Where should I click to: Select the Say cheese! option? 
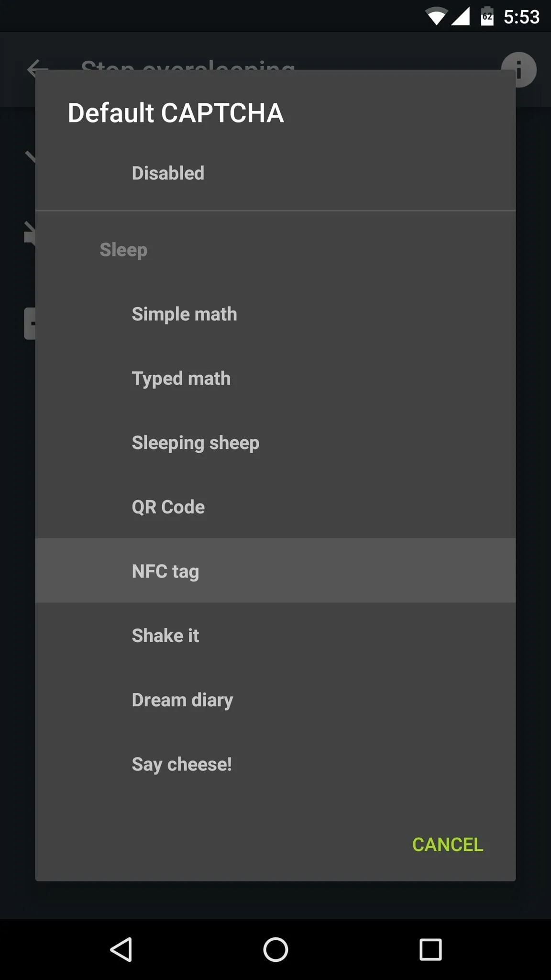[x=275, y=764]
